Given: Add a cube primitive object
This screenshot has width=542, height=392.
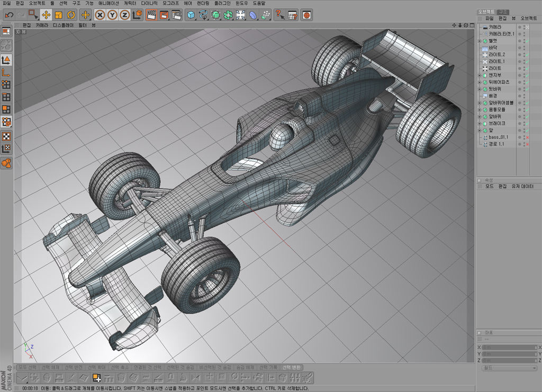Looking at the screenshot, I should (x=191, y=15).
